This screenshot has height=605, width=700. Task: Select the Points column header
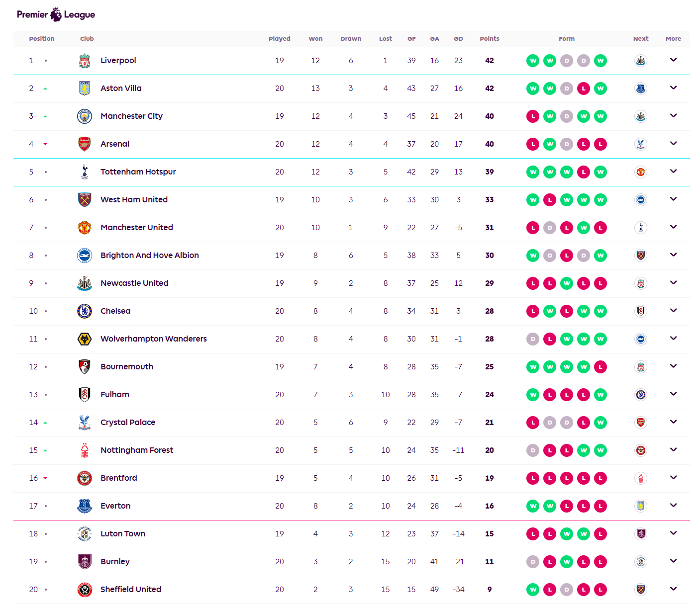click(x=489, y=38)
